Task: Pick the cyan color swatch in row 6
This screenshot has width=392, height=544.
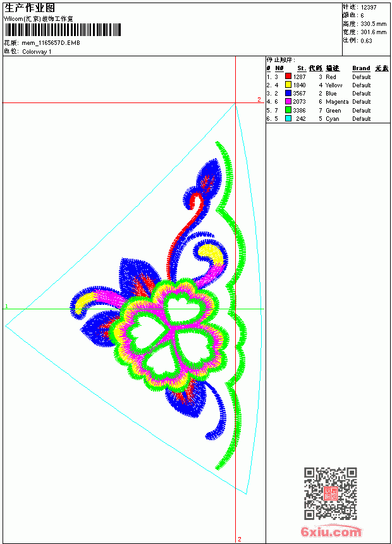Action: (288, 118)
